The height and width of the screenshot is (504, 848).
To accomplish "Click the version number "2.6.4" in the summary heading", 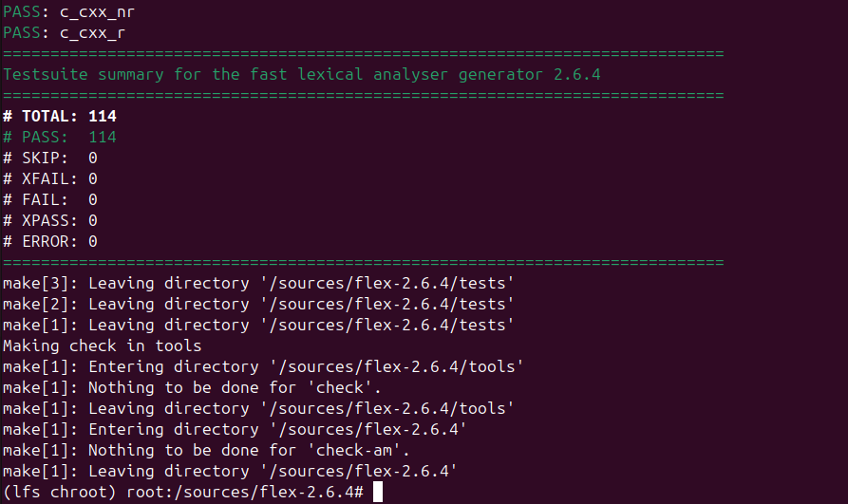I will point(577,74).
